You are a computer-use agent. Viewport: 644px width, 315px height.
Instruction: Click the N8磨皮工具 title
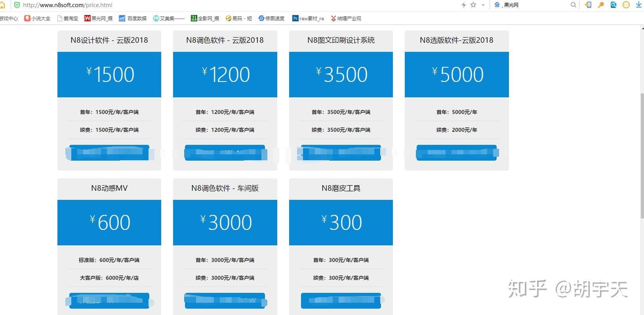[x=341, y=188]
